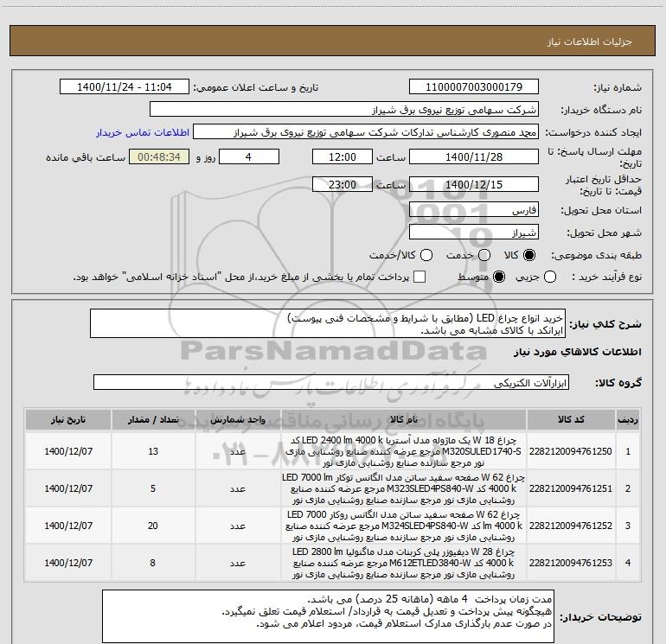Click the delivery city field شیراز
Image resolution: width=666 pixels, height=644 pixels.
pyautogui.click(x=474, y=233)
